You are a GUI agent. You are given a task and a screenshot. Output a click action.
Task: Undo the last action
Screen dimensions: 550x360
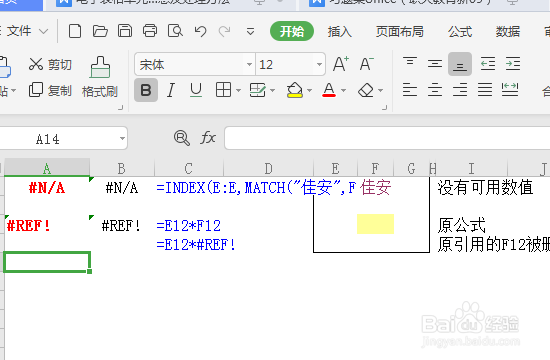tap(200, 31)
